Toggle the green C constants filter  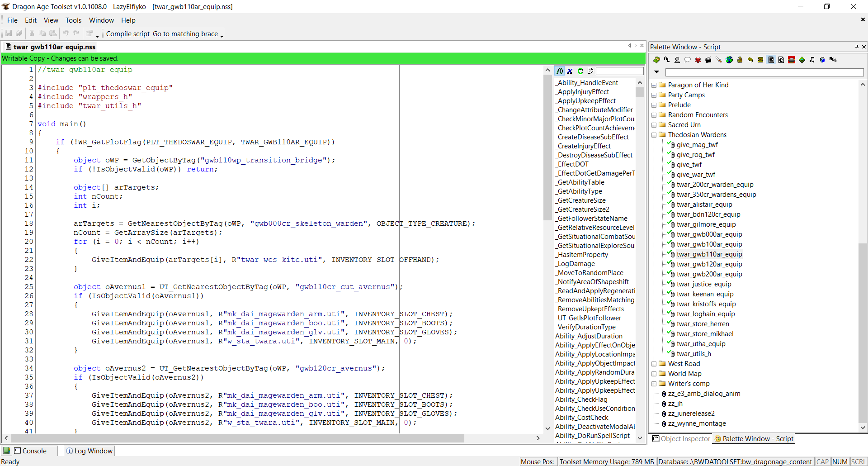(580, 71)
